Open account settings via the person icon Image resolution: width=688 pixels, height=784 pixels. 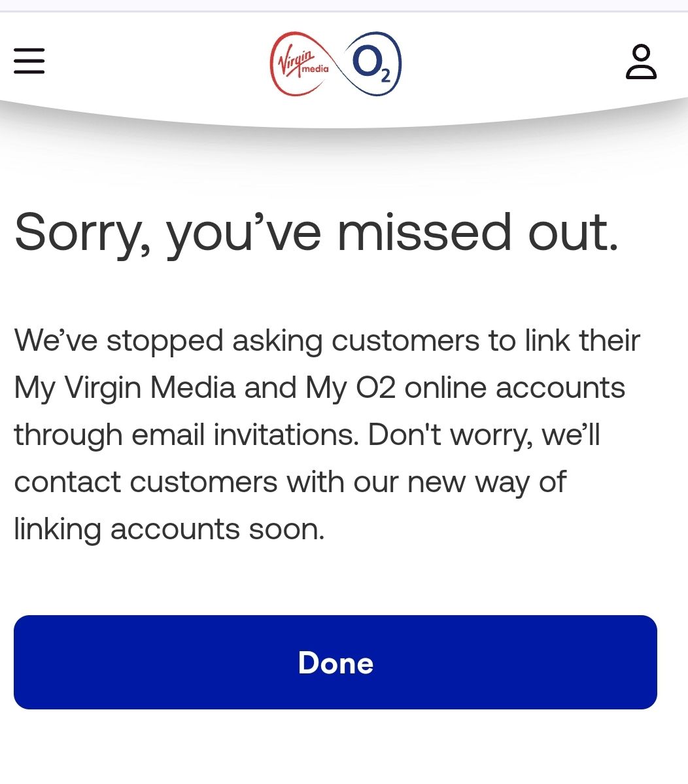point(641,63)
